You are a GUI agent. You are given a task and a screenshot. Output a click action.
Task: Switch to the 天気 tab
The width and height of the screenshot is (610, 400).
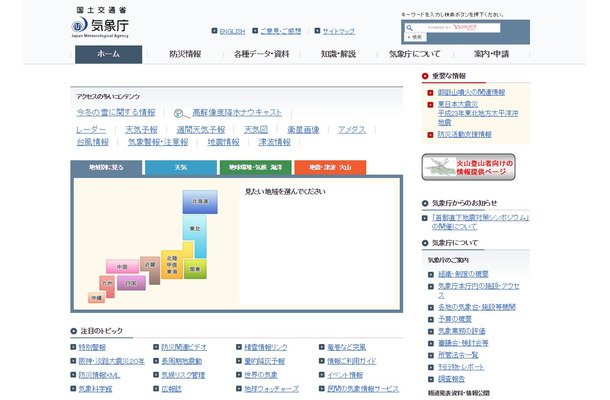click(x=180, y=167)
